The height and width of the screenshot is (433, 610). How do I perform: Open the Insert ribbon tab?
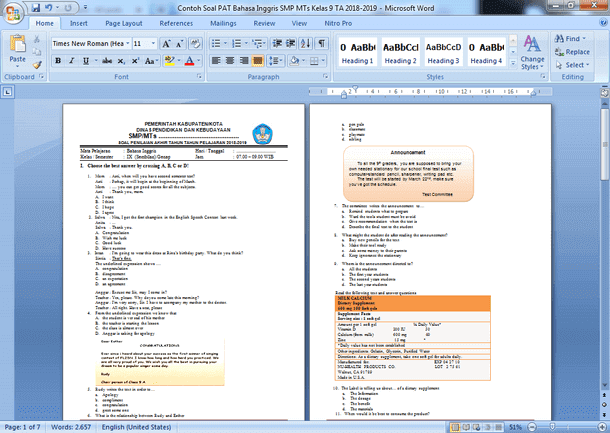[79, 23]
